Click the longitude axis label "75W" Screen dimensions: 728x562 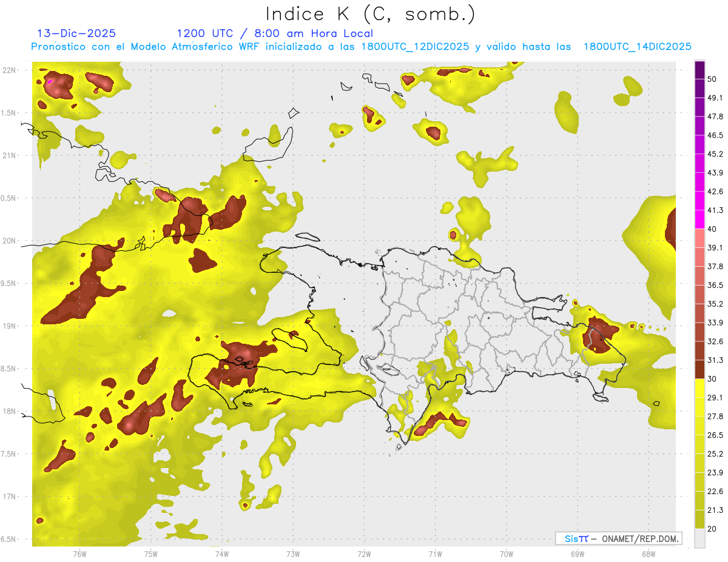pos(150,554)
